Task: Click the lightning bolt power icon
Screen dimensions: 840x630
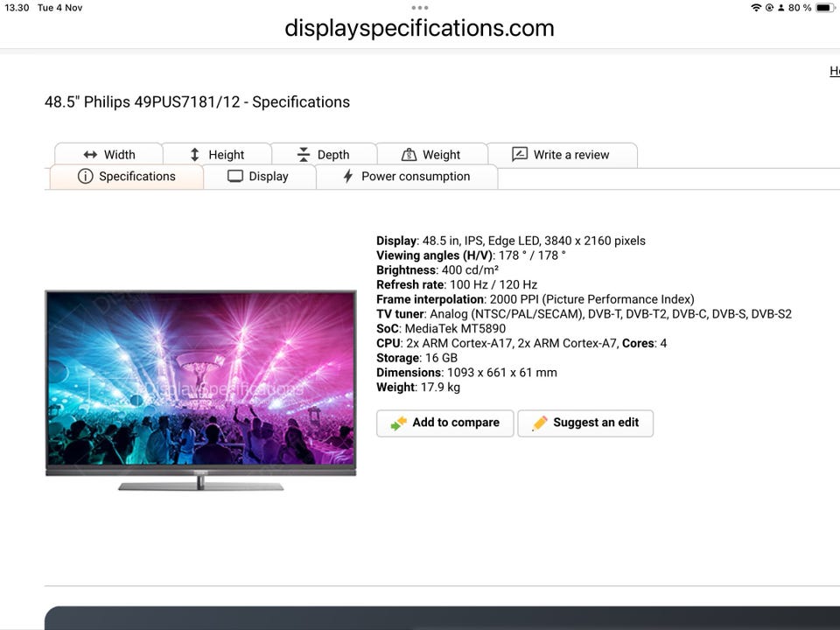Action: 348,176
